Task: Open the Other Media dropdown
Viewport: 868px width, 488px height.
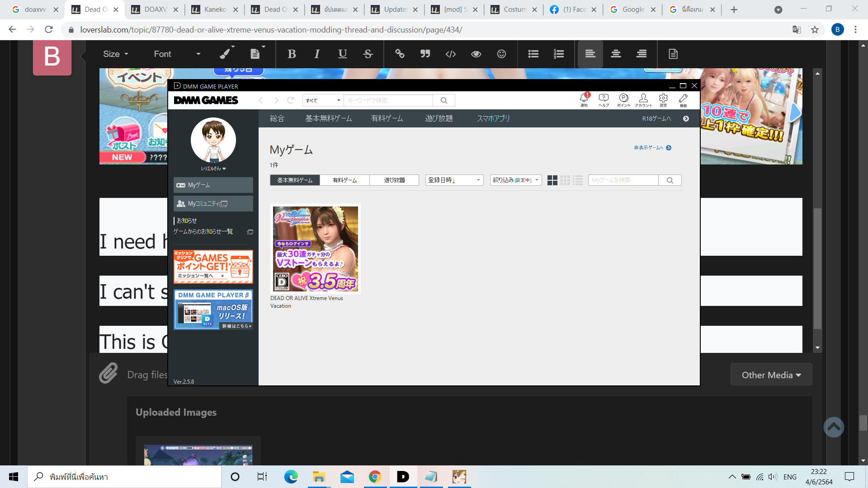Action: click(x=771, y=375)
